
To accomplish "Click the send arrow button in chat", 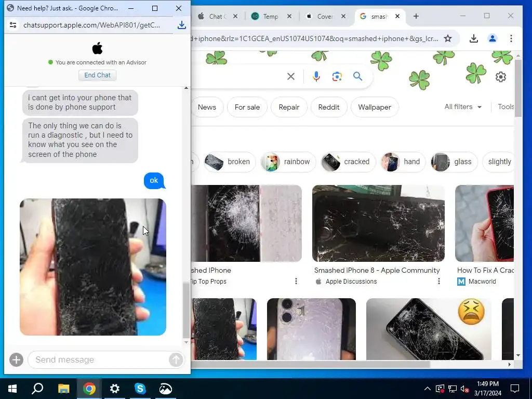I will (x=176, y=360).
